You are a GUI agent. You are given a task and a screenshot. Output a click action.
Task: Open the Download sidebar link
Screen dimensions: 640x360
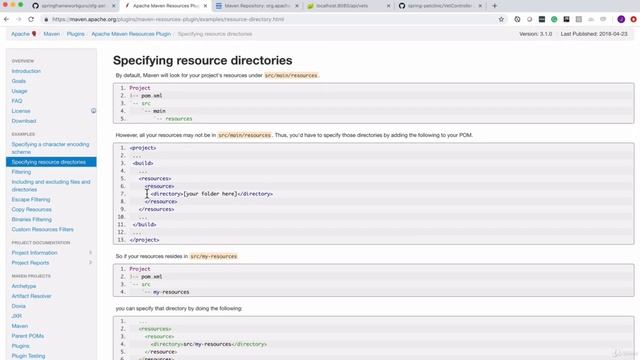(24, 121)
